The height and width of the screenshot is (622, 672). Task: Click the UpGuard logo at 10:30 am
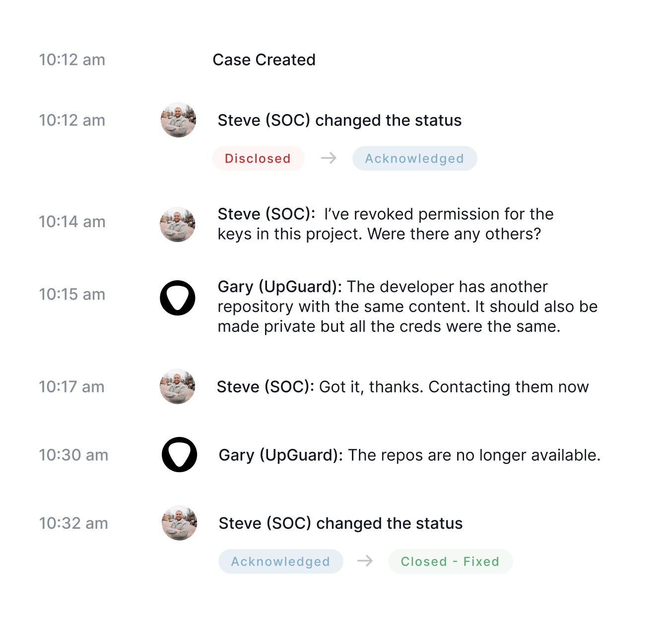pyautogui.click(x=179, y=454)
